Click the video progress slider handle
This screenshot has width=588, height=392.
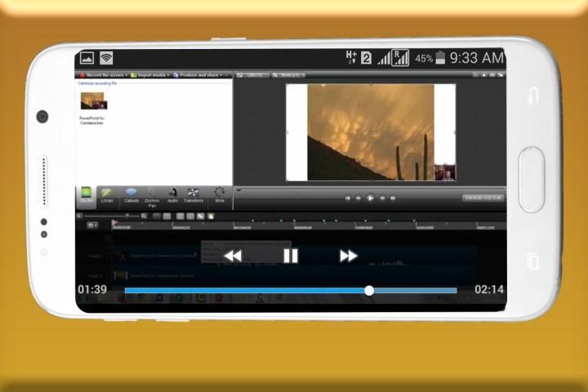click(x=369, y=290)
